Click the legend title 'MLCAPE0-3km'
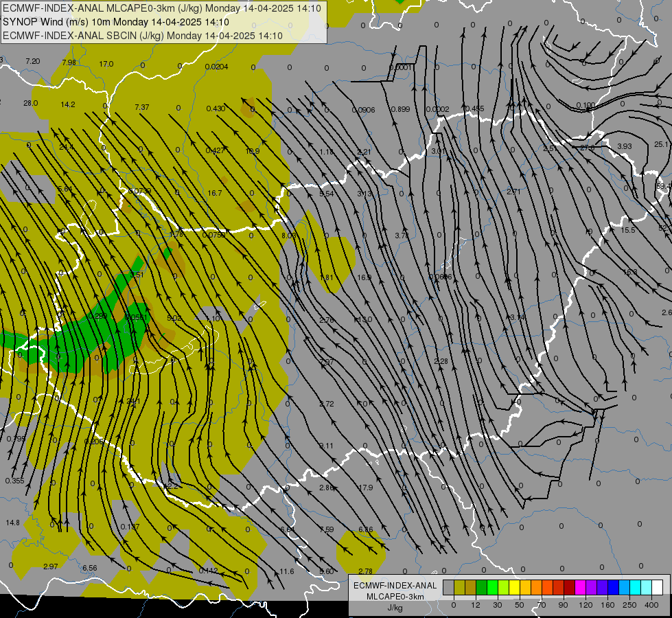This screenshot has width=672, height=618. pos(395,597)
